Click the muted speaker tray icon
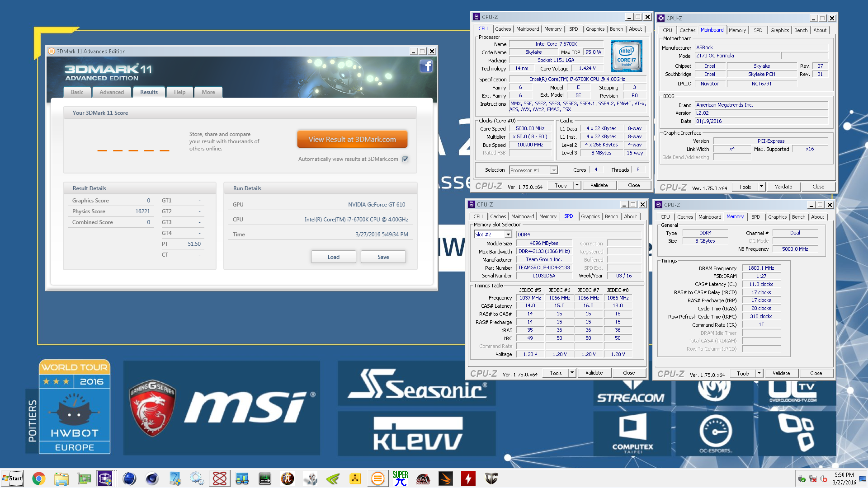This screenshot has height=488, width=868. [x=824, y=479]
